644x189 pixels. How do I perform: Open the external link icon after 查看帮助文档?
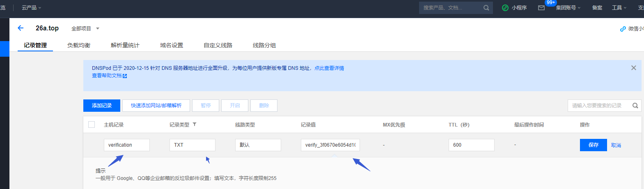pos(125,76)
